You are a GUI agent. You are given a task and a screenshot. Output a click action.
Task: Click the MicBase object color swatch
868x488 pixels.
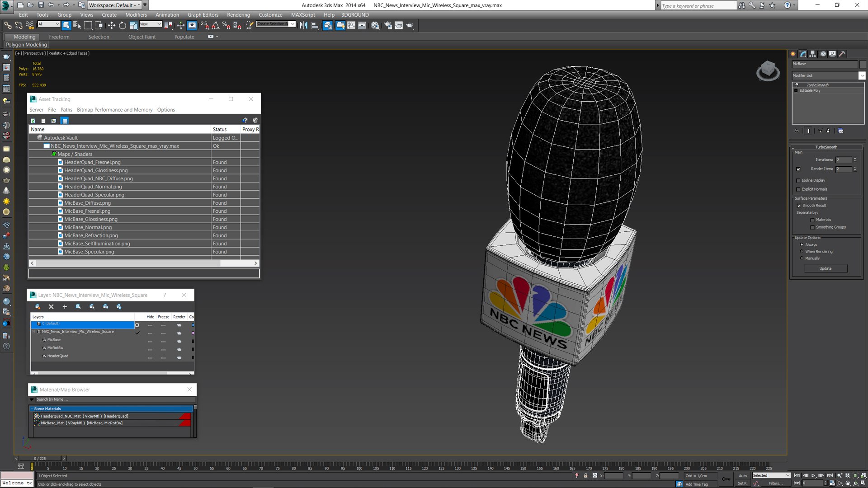click(x=193, y=341)
